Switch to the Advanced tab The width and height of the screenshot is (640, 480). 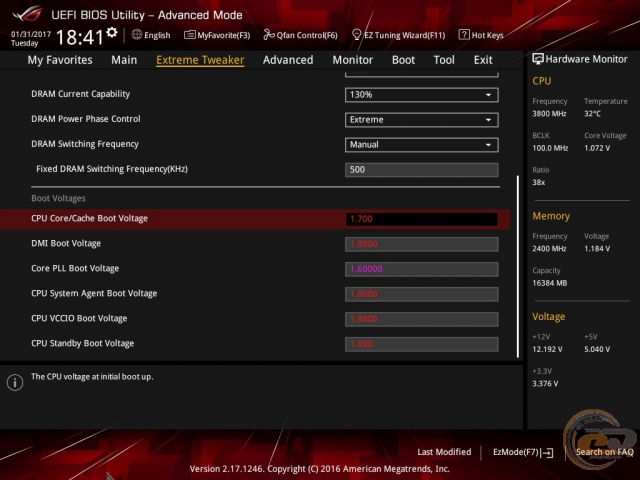tap(288, 60)
